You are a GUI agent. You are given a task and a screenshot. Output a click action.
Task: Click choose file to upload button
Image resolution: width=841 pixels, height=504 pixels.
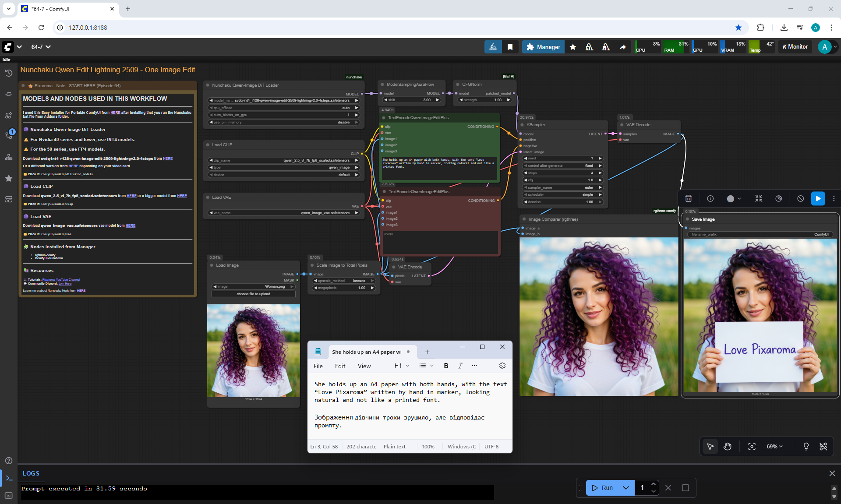(x=253, y=294)
